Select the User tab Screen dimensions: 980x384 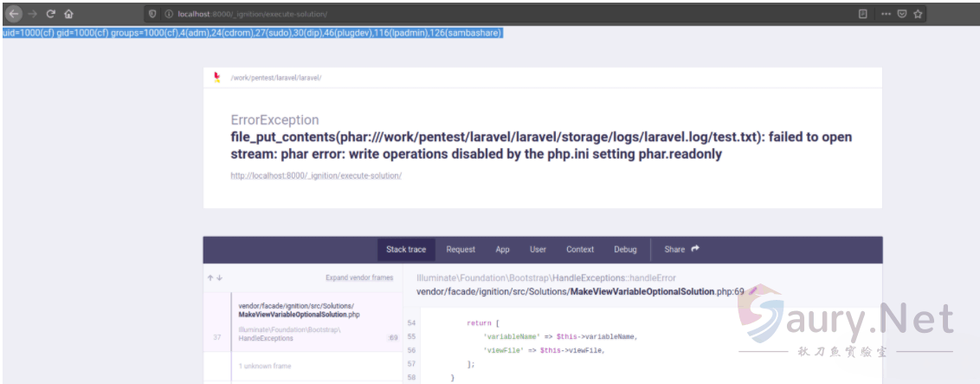click(x=538, y=250)
